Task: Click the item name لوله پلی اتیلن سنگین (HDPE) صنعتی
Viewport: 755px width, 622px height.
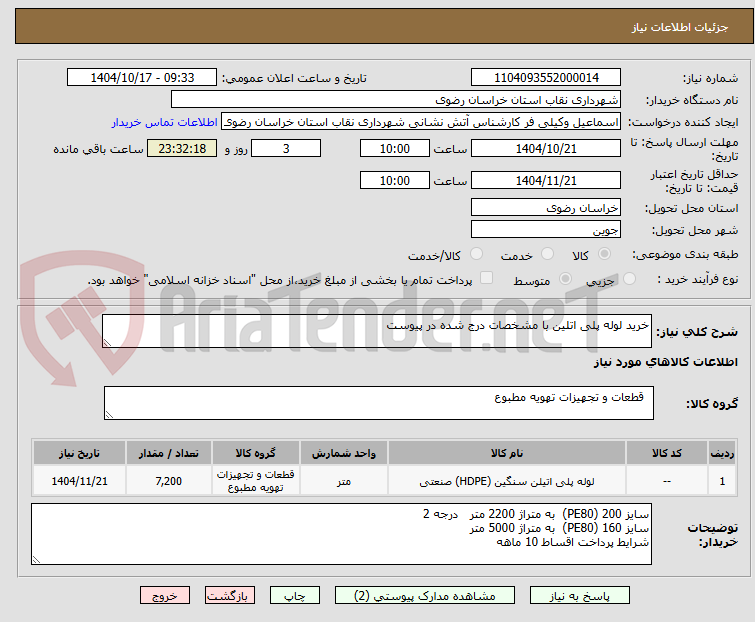Action: (x=507, y=481)
